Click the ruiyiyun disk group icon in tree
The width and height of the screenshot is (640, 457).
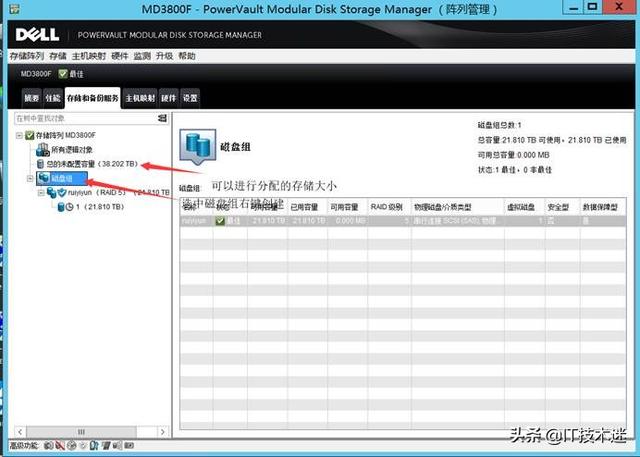(x=52, y=193)
